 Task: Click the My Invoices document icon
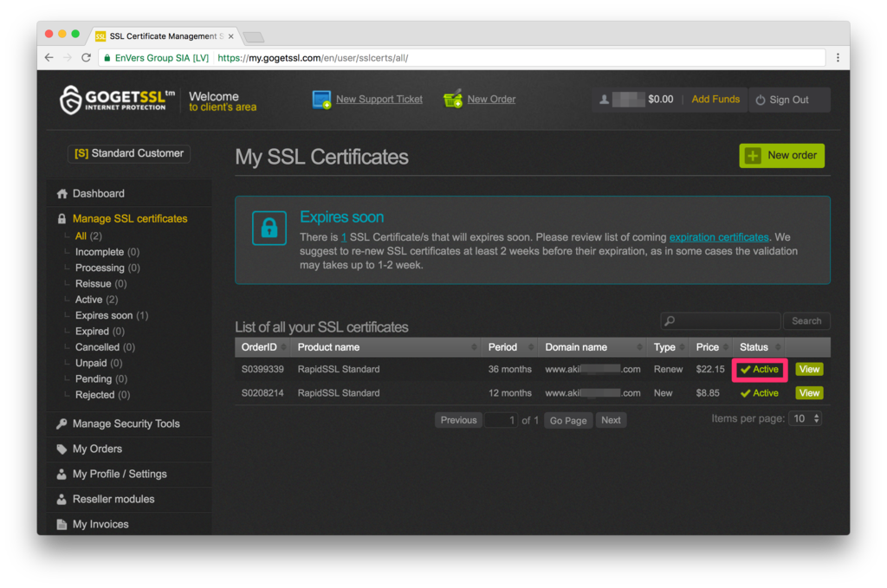pyautogui.click(x=62, y=524)
